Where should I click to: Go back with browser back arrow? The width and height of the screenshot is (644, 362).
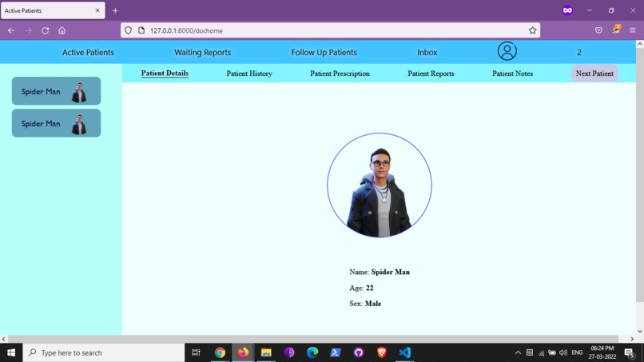pos(11,30)
